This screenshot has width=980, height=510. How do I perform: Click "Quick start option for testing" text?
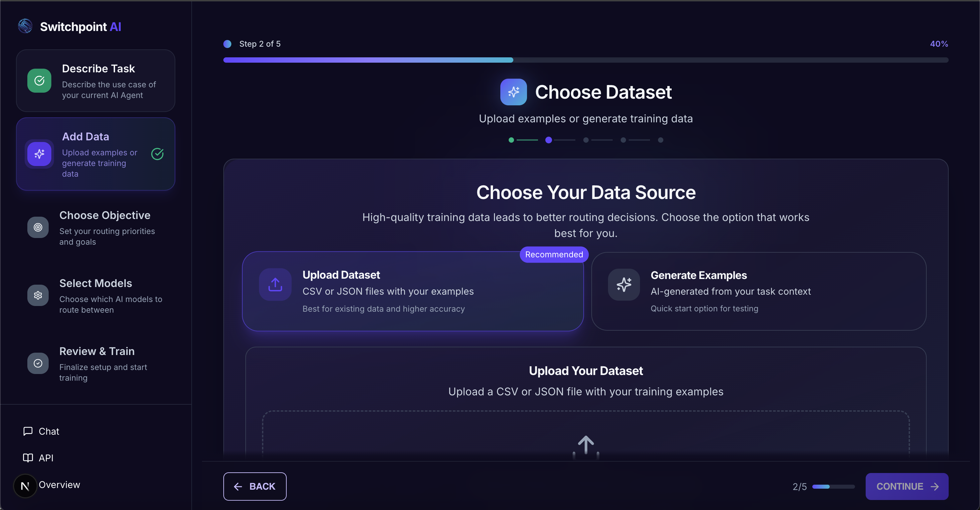(704, 308)
